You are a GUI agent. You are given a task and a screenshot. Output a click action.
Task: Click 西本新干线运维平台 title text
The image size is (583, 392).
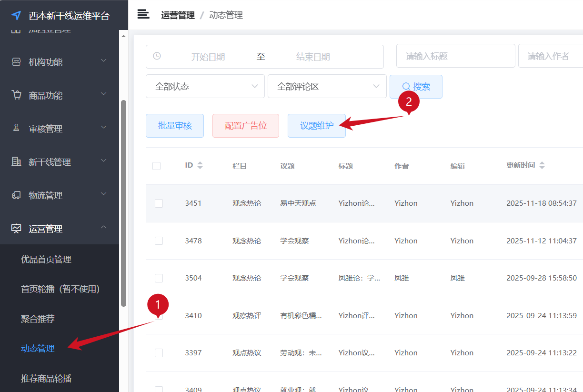pyautogui.click(x=69, y=16)
